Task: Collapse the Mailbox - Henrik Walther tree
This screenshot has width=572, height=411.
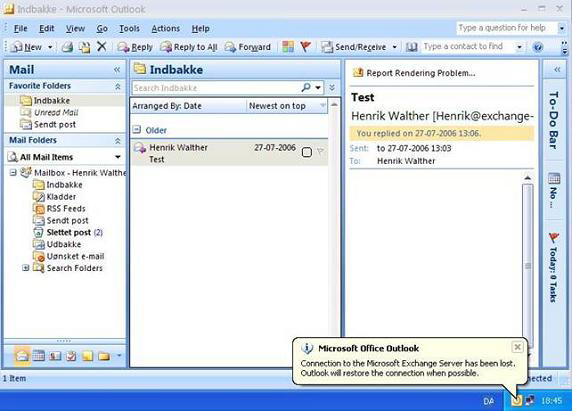Action: click(x=13, y=172)
